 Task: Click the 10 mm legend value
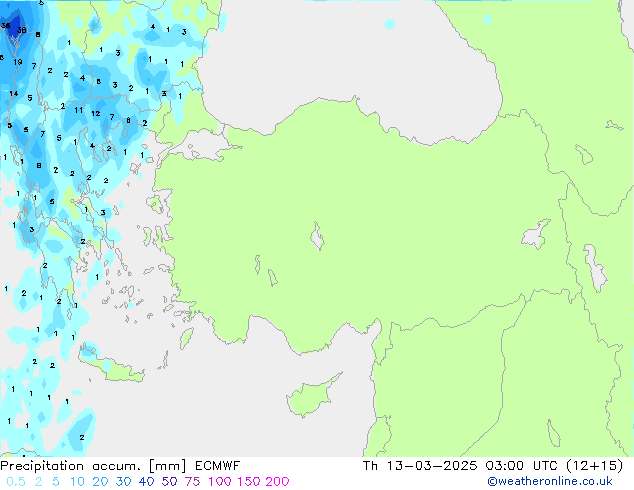click(x=77, y=482)
